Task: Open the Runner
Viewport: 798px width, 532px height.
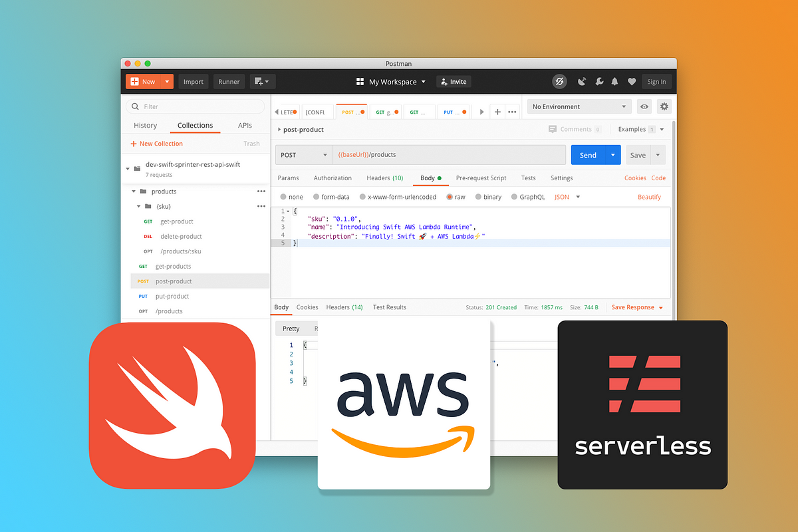Action: pos(229,82)
